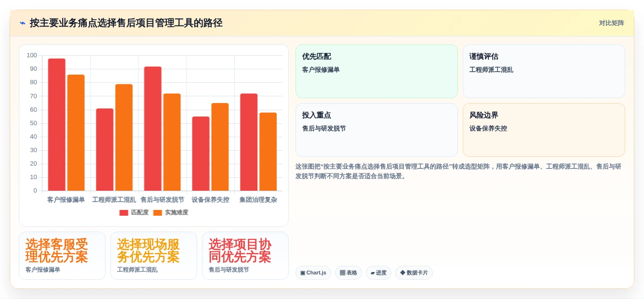Click 工程师派工混乱 text in 谨慎评估 card
The image size is (644, 299).
coord(491,70)
